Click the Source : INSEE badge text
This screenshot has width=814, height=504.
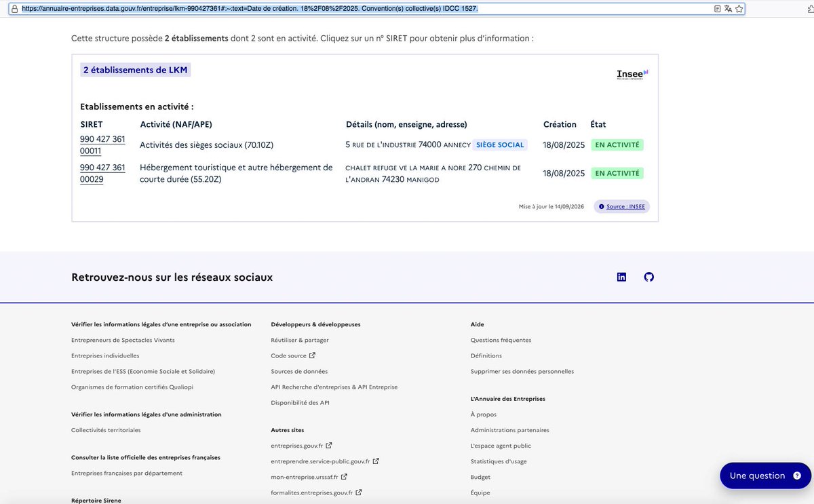coord(625,207)
